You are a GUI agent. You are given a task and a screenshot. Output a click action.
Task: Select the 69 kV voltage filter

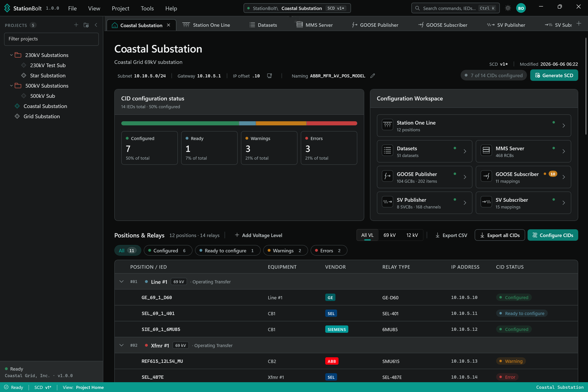(390, 235)
